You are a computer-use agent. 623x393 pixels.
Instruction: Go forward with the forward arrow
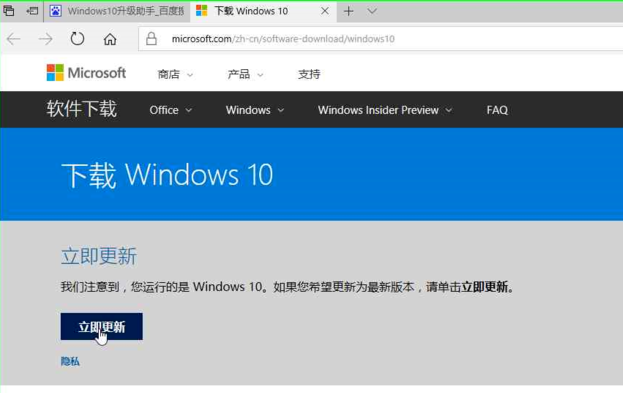pos(45,39)
